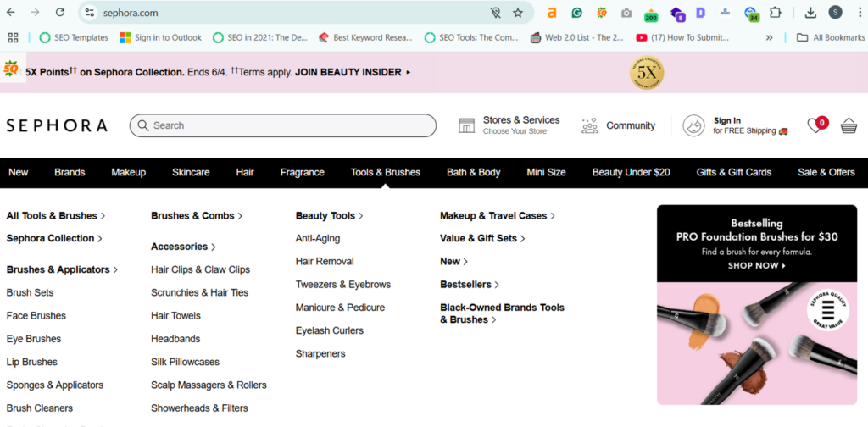This screenshot has width=868, height=427.
Task: Reload the page in browser
Action: pos(60,13)
